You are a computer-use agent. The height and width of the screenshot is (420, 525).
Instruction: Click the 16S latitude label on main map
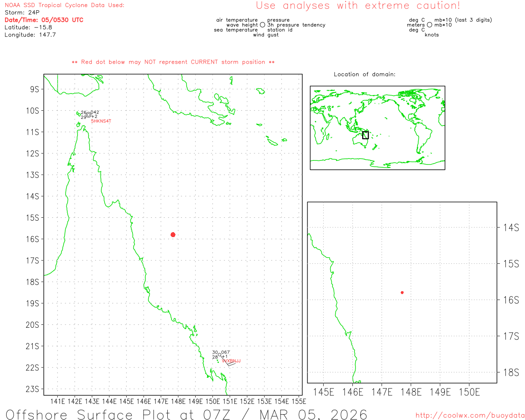[32, 239]
